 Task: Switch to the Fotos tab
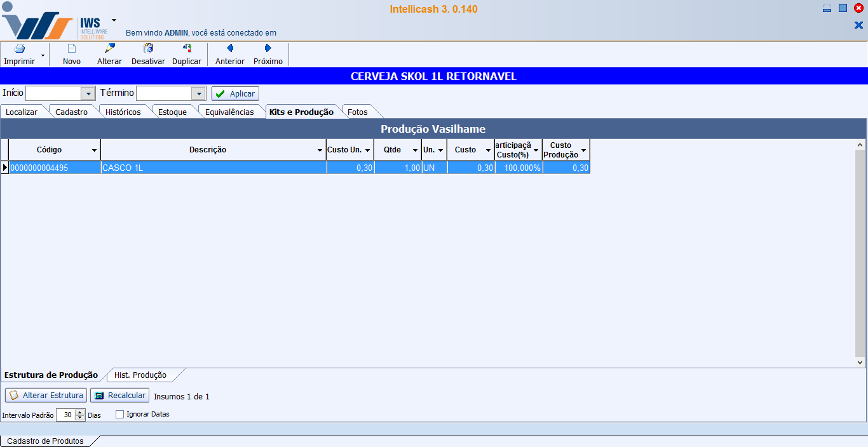(358, 112)
